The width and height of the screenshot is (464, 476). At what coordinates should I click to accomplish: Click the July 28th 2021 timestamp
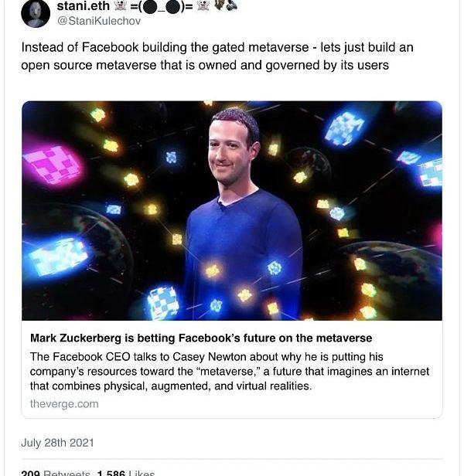(57, 443)
